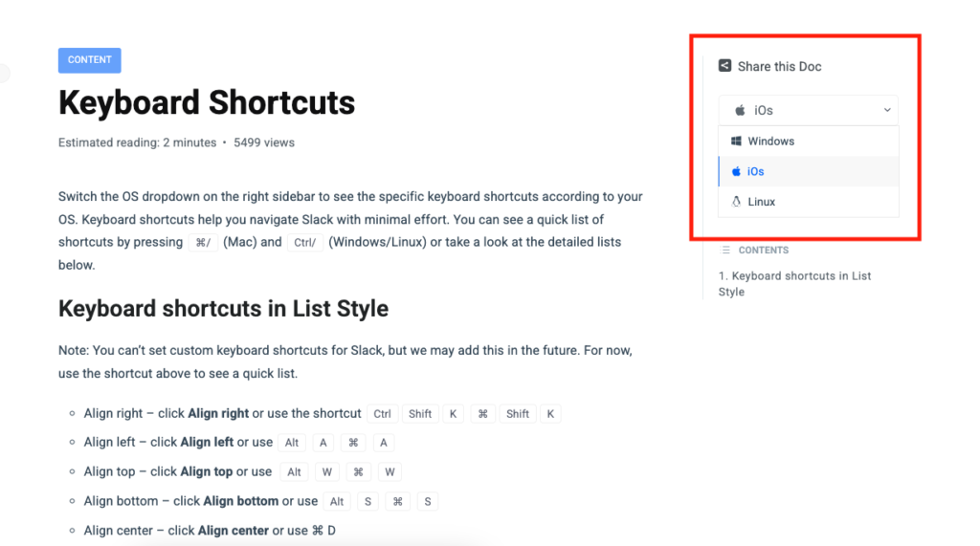980x546 pixels.
Task: Click the Ctrl key badge in Align right row
Action: (x=383, y=414)
